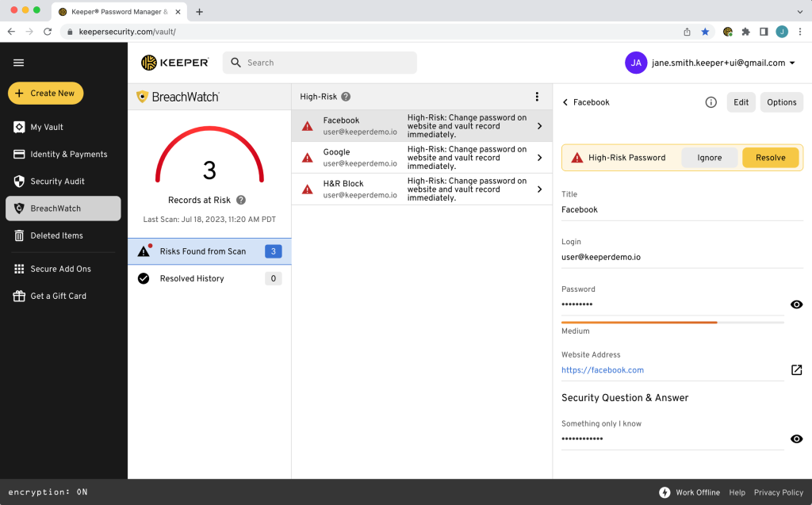Open Chrome three-dot menu
812x505 pixels.
[x=800, y=32]
